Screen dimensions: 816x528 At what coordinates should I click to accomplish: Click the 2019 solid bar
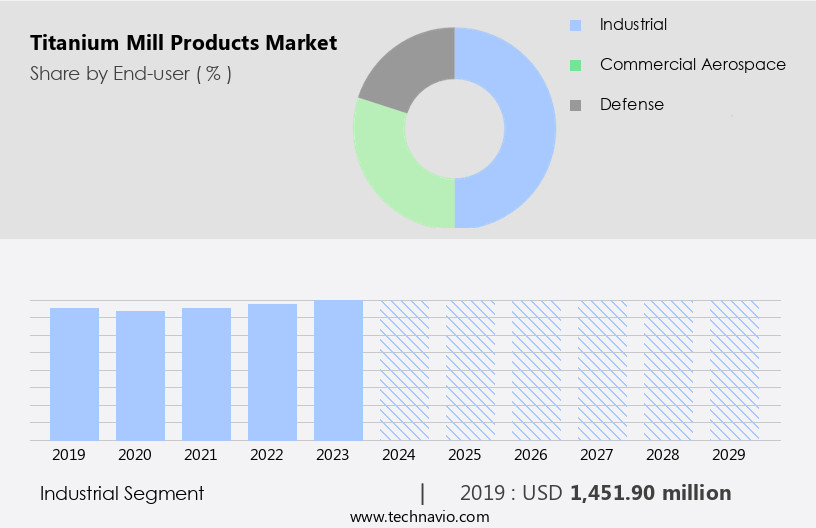75,374
